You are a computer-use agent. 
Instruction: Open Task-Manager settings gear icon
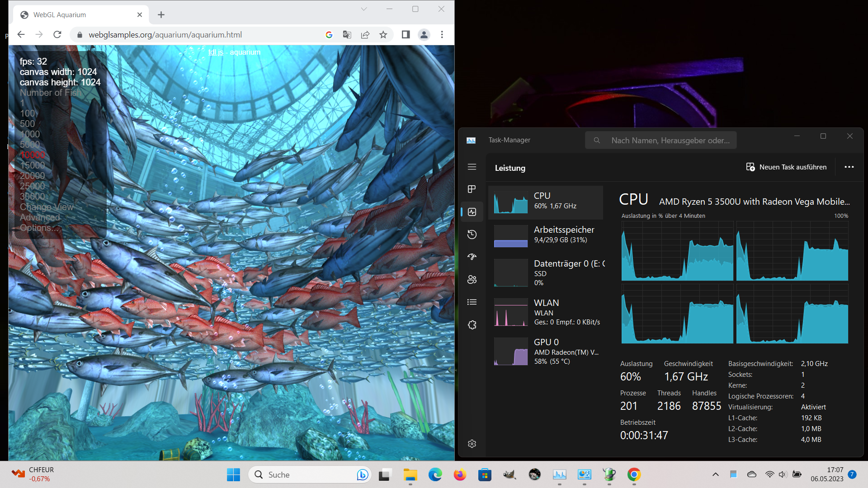click(x=472, y=444)
